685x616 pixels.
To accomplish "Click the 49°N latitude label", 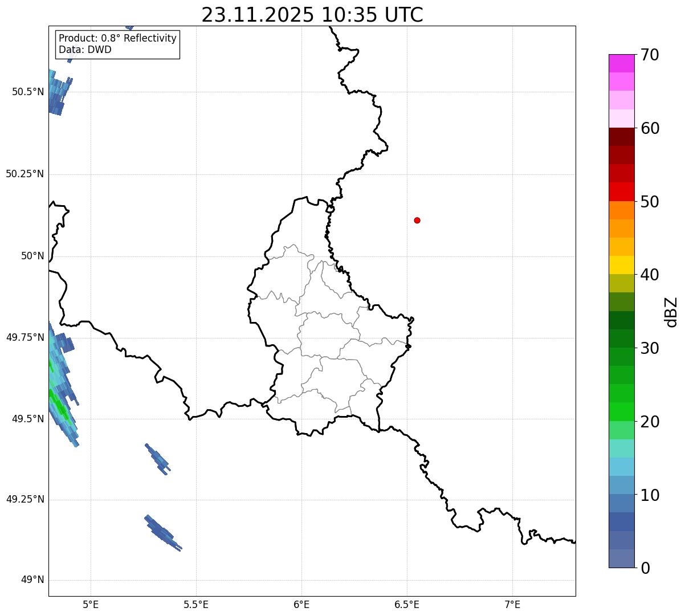I will [x=32, y=580].
